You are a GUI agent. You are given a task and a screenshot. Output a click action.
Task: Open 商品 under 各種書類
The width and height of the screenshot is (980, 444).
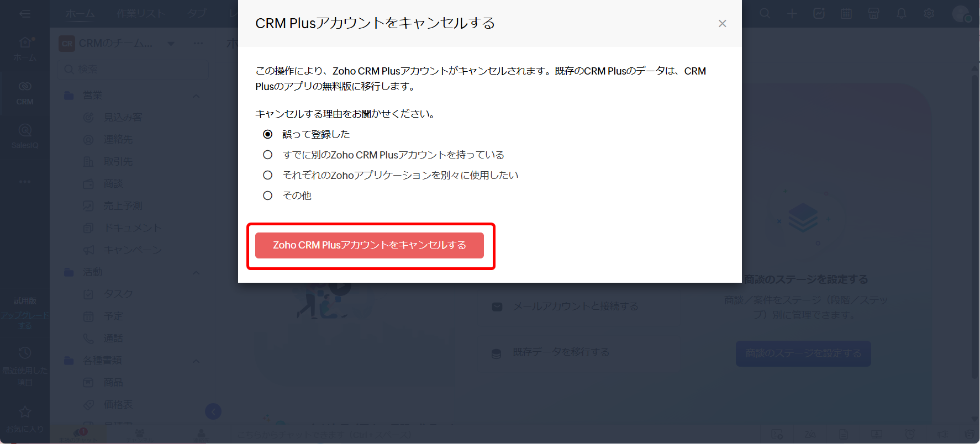113,383
